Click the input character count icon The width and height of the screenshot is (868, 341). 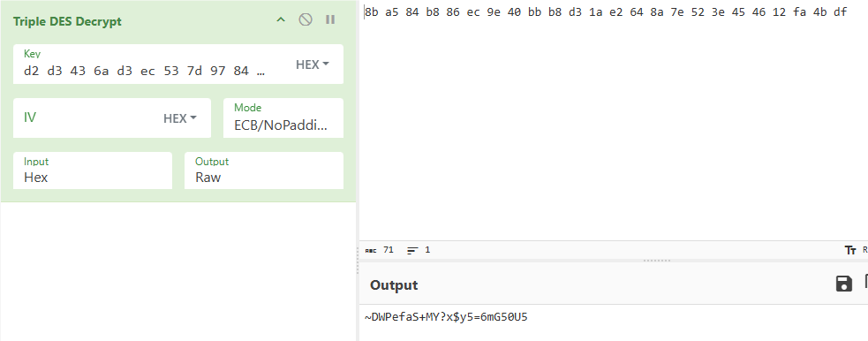[371, 250]
